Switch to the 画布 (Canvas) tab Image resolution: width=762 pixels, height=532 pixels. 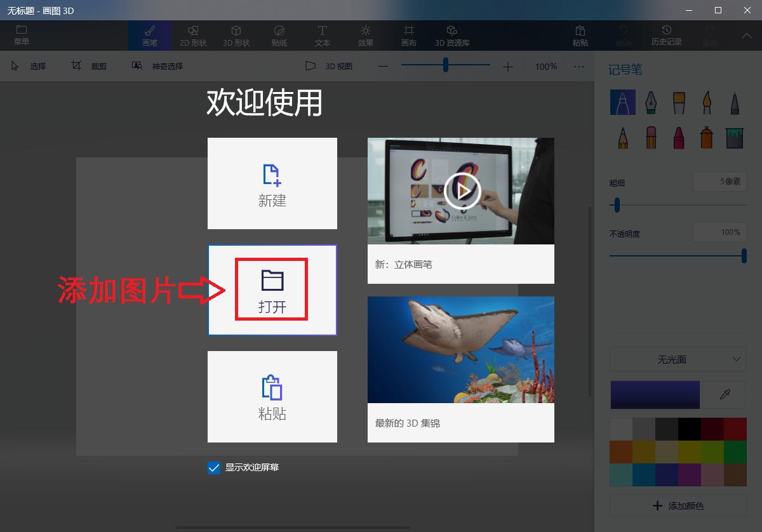coord(409,35)
